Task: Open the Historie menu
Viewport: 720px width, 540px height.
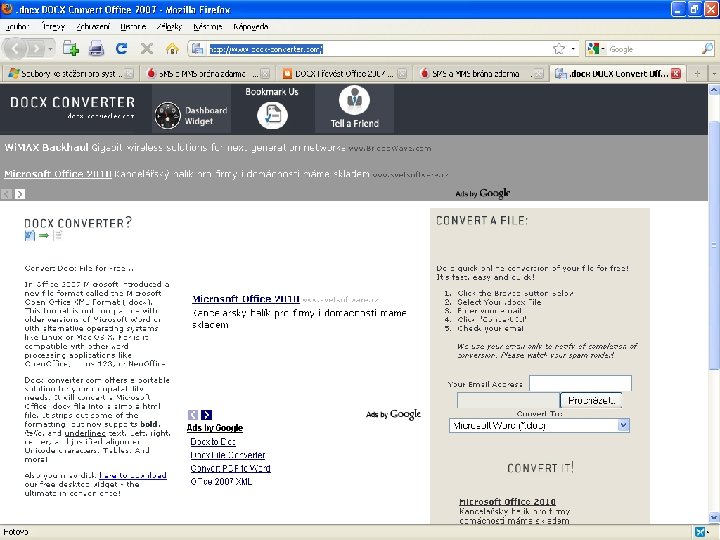Action: coord(133,27)
